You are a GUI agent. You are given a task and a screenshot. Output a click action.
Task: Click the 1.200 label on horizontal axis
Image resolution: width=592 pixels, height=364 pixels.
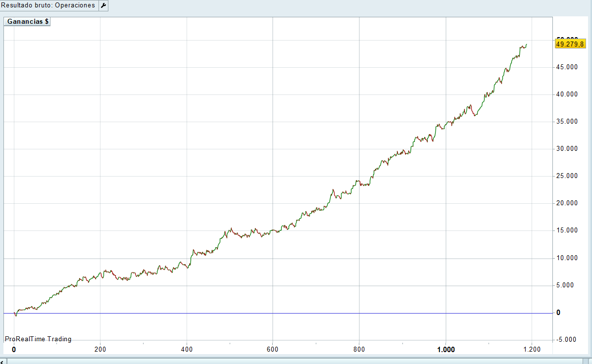(531, 349)
